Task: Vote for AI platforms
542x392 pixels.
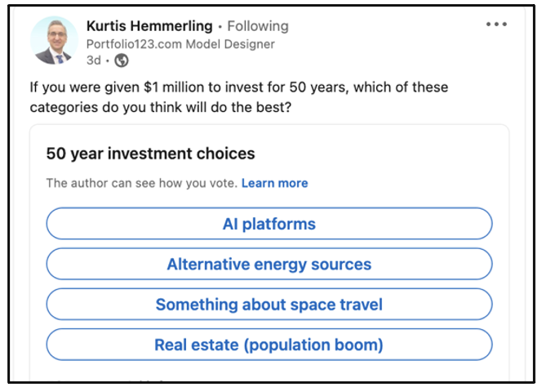Action: coord(269,224)
